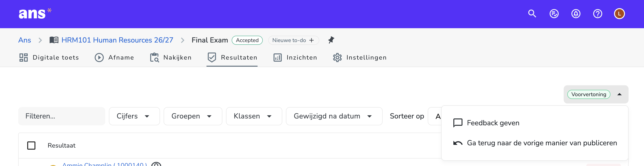Open the Instellingen tab
The height and width of the screenshot is (166, 644).
[359, 58]
